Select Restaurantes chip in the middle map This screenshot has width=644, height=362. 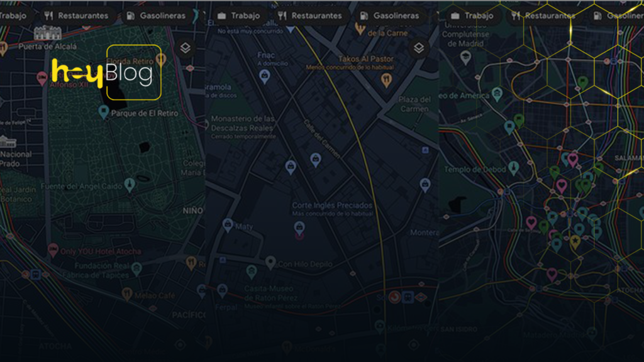pyautogui.click(x=310, y=16)
